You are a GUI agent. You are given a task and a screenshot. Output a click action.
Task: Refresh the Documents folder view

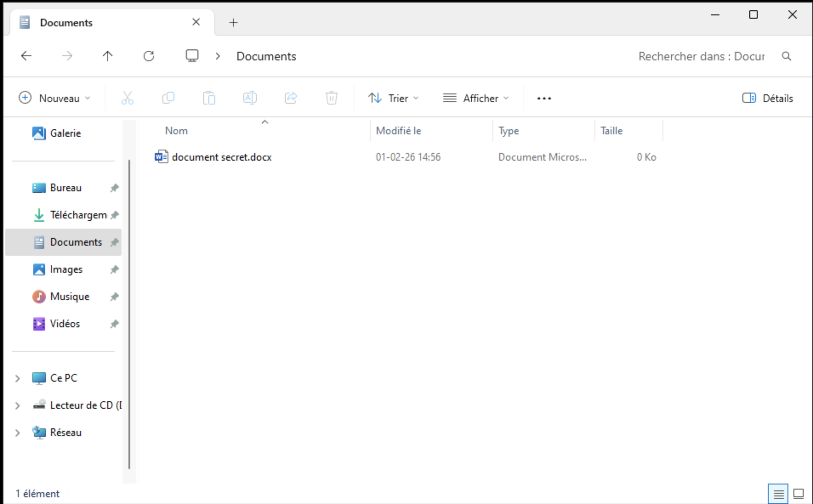click(148, 56)
